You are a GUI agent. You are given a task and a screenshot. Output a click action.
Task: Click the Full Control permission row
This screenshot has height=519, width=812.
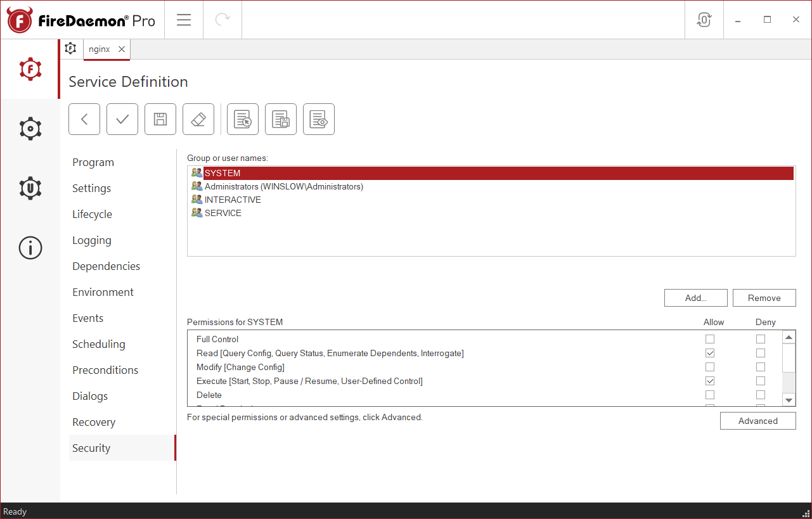coord(485,339)
